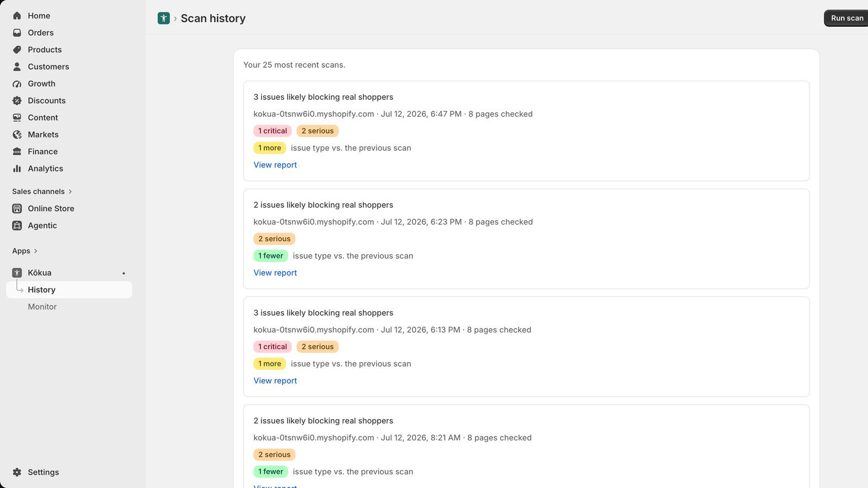The image size is (868, 488).
Task: Open the Home menu item
Action: coord(39,16)
